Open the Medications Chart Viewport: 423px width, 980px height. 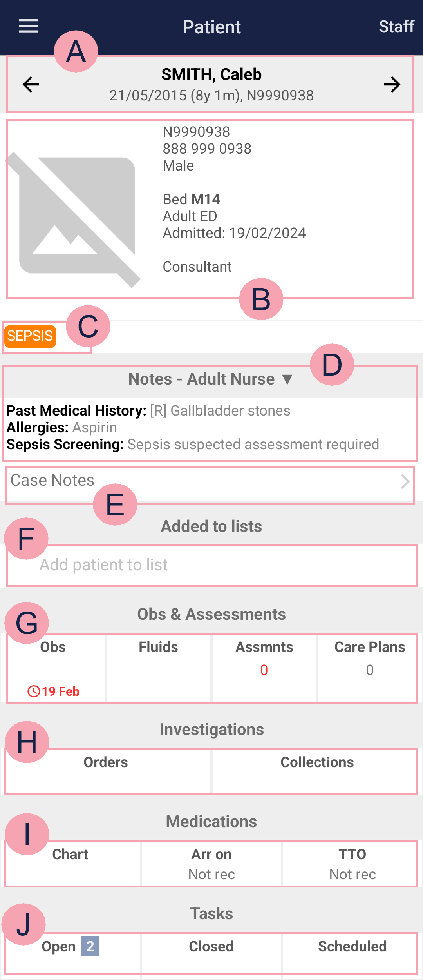(x=70, y=862)
